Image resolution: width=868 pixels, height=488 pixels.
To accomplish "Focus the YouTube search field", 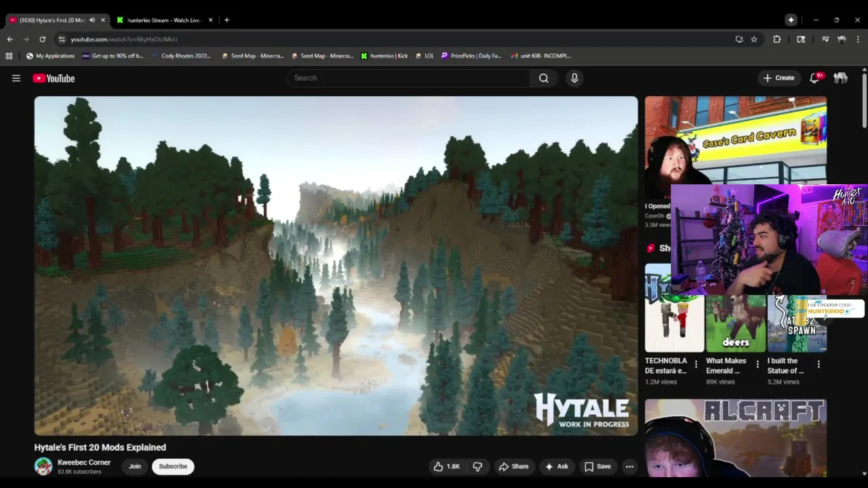I will coord(408,78).
